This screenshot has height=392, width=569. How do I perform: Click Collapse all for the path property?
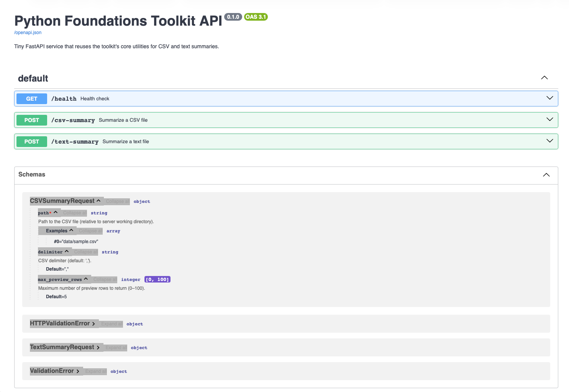point(74,213)
